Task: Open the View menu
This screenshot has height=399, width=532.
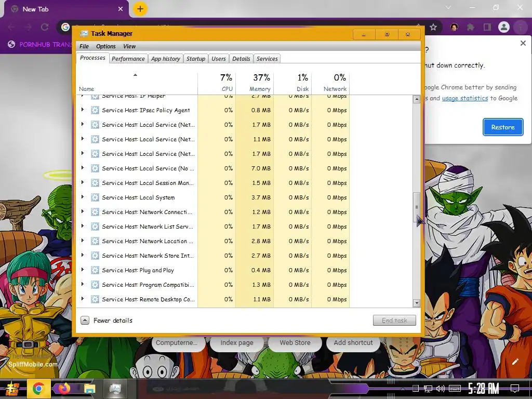Action: point(129,46)
